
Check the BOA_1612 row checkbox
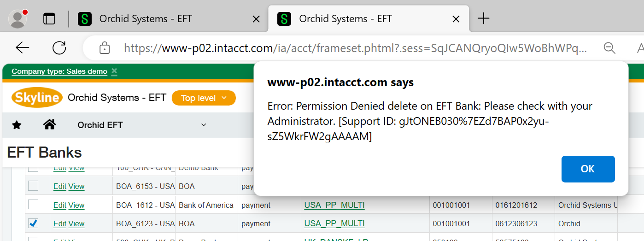(33, 205)
